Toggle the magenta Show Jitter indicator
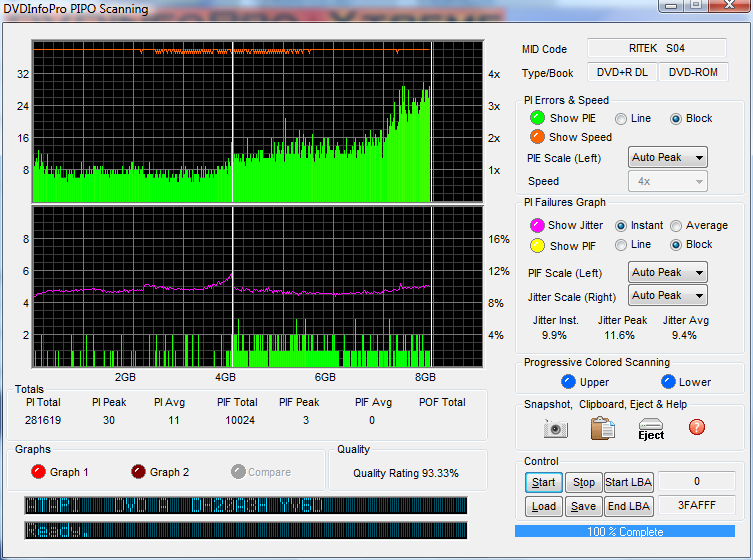 pos(537,225)
